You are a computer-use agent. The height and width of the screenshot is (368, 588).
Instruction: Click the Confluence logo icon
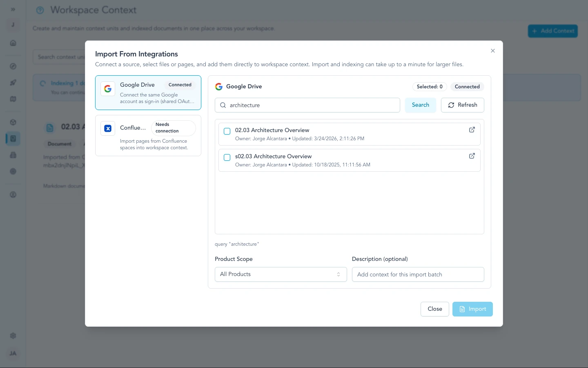108,128
